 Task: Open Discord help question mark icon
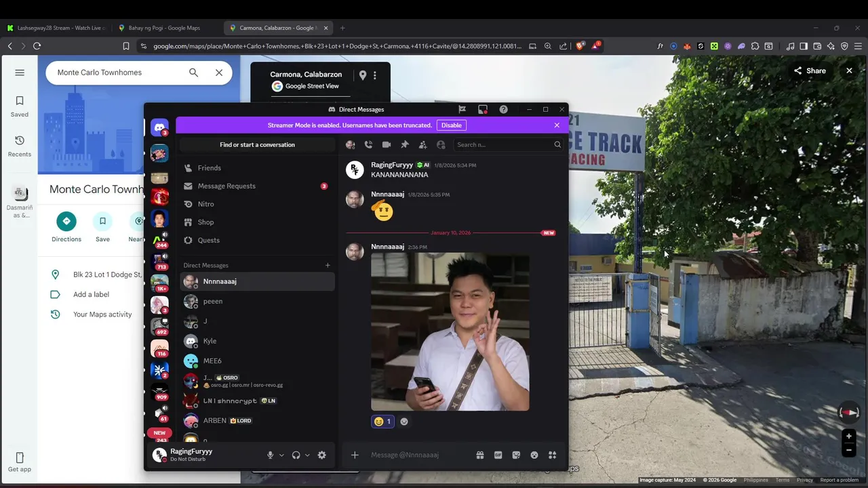click(x=503, y=109)
